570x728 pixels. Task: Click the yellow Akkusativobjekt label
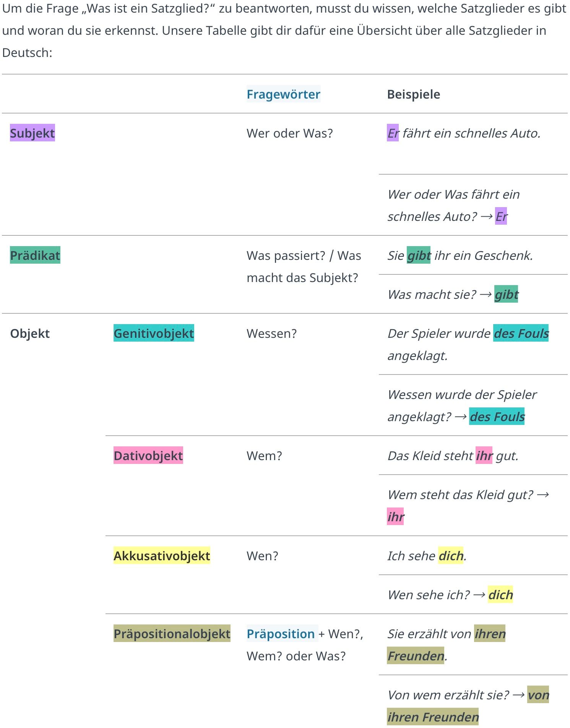(162, 556)
